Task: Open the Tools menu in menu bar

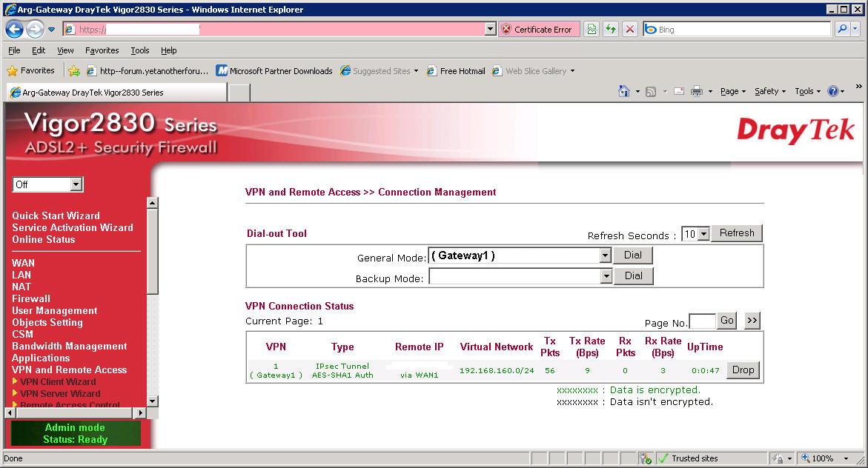Action: (x=140, y=50)
